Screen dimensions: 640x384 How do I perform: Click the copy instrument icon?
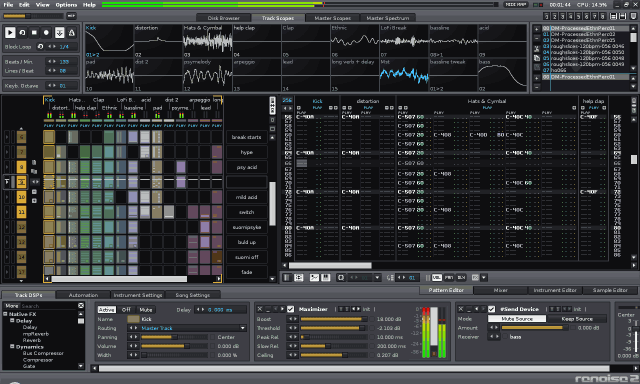(x=537, y=58)
